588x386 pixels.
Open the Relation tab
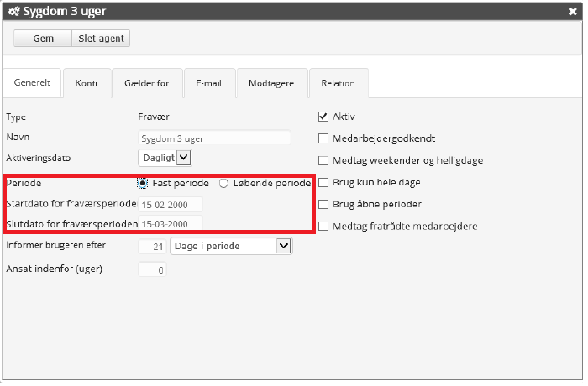coord(338,83)
